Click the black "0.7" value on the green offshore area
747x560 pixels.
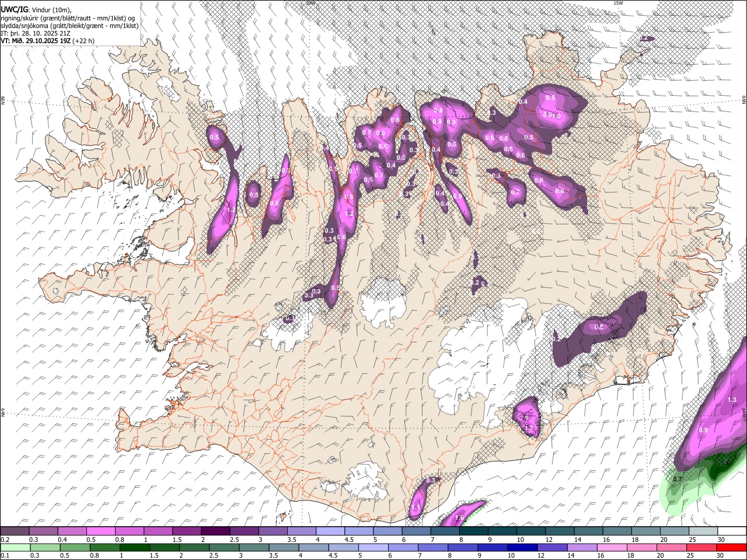coord(678,480)
